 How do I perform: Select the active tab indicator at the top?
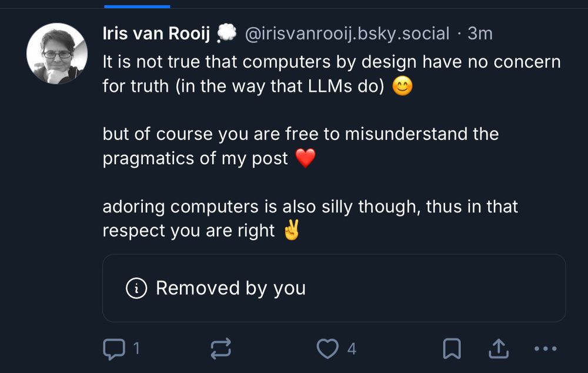coord(137,6)
